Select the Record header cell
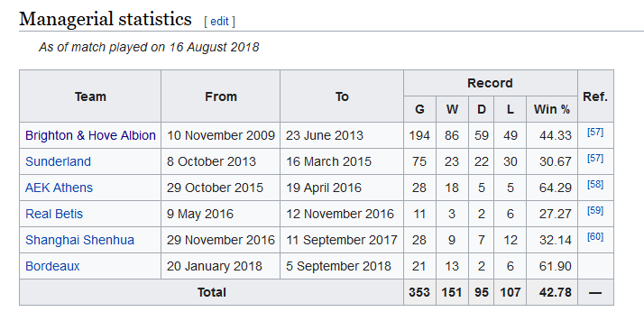 [491, 83]
